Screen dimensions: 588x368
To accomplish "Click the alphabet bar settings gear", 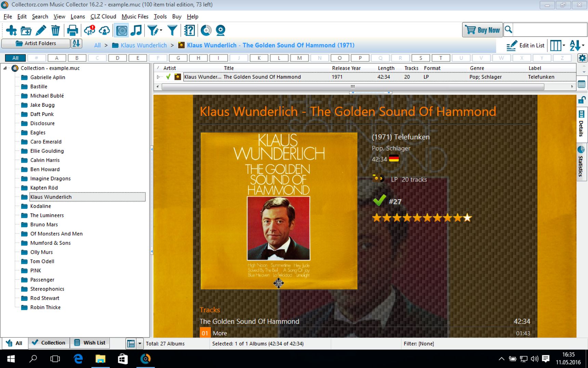I will click(x=582, y=58).
